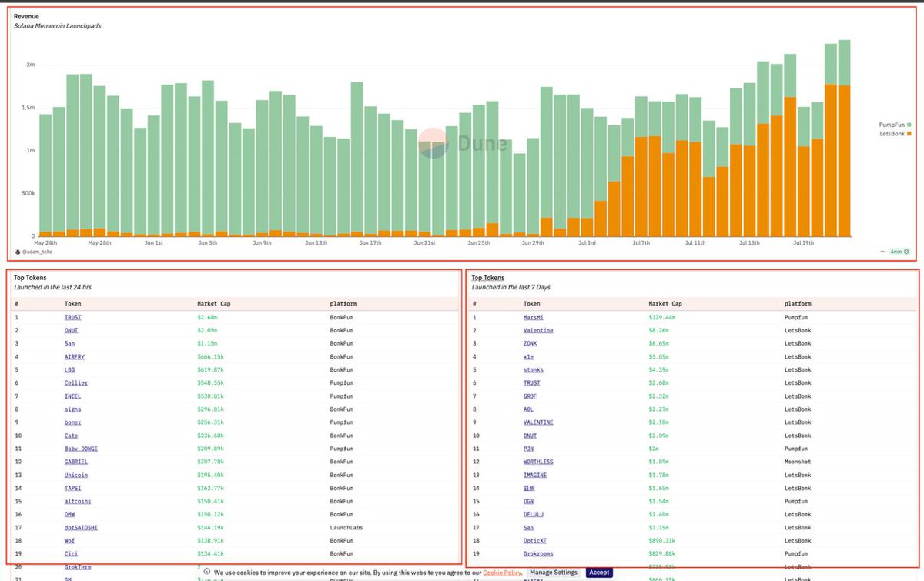This screenshot has height=581, width=924.
Task: Open the TAPSI token link
Action: point(73,488)
